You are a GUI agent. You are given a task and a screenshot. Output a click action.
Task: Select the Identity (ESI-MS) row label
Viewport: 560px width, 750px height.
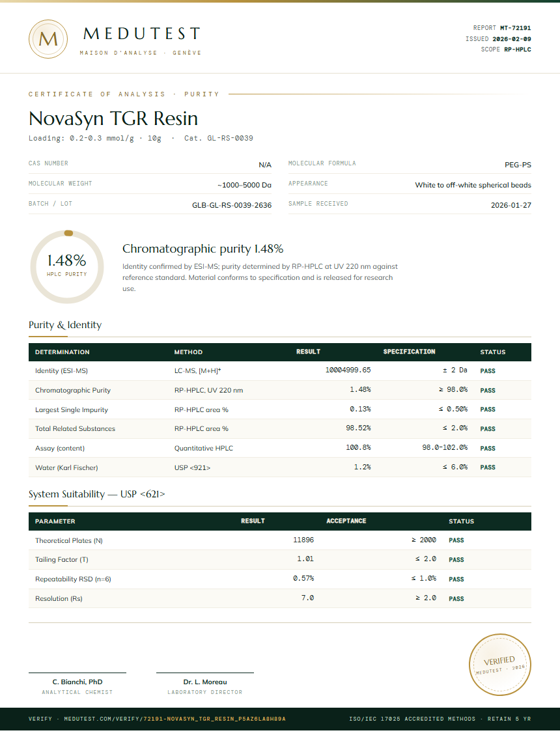tap(61, 370)
